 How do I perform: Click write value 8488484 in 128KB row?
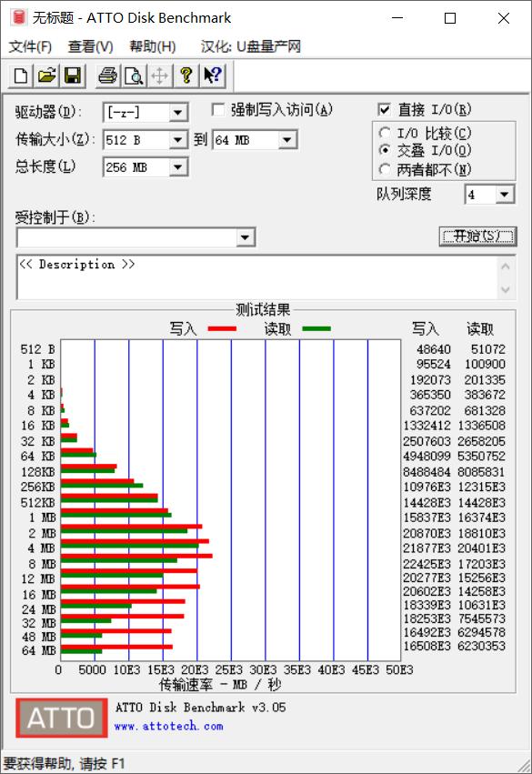[x=427, y=472]
